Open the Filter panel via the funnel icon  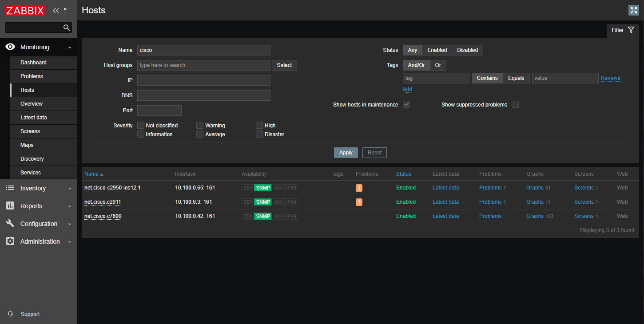[631, 30]
